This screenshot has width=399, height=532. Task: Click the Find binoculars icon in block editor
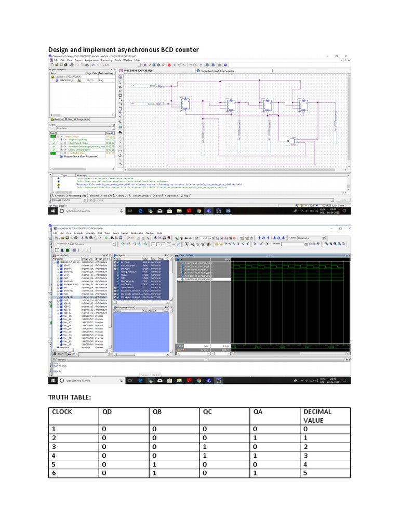click(120, 132)
